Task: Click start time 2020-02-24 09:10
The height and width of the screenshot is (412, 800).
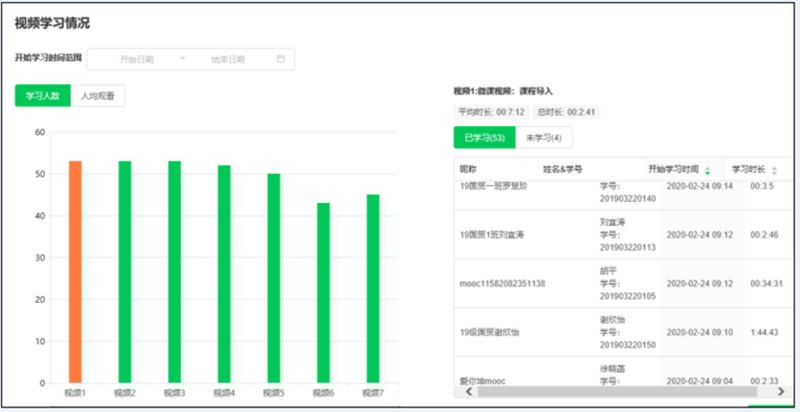Action: 699,332
